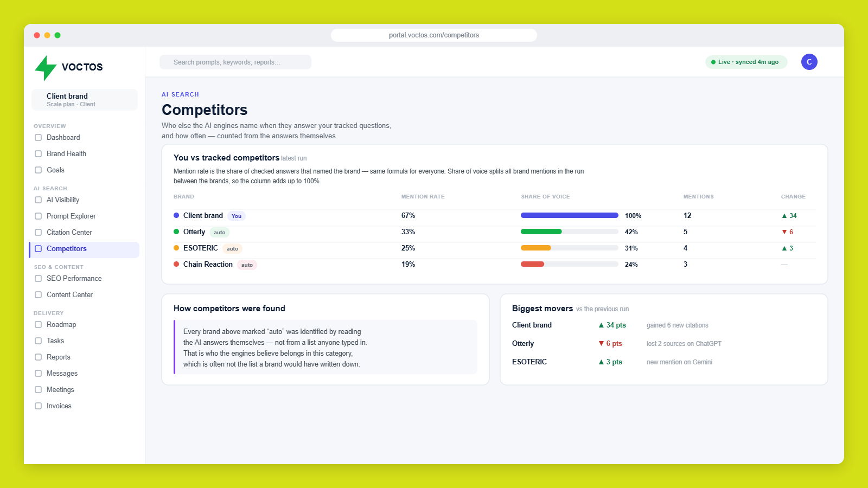Image resolution: width=868 pixels, height=488 pixels.
Task: Click the lost 2 sources on ChatGPT note
Action: click(684, 344)
